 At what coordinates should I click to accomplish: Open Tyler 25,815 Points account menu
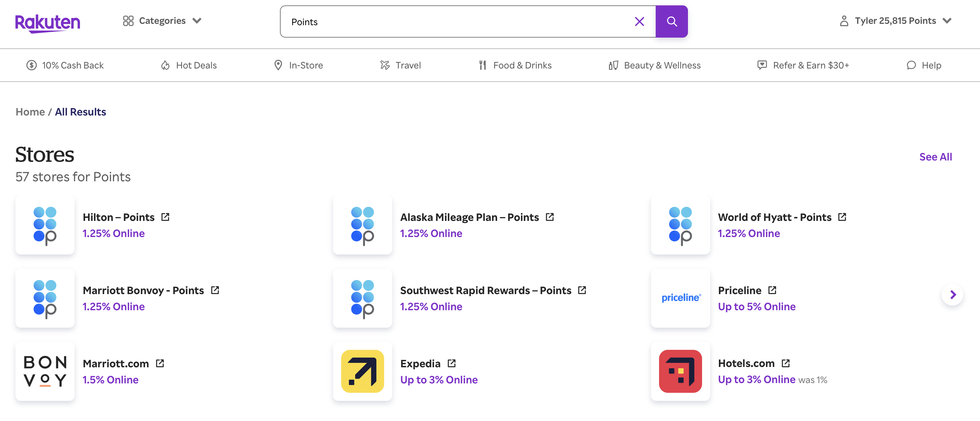[x=895, y=21]
